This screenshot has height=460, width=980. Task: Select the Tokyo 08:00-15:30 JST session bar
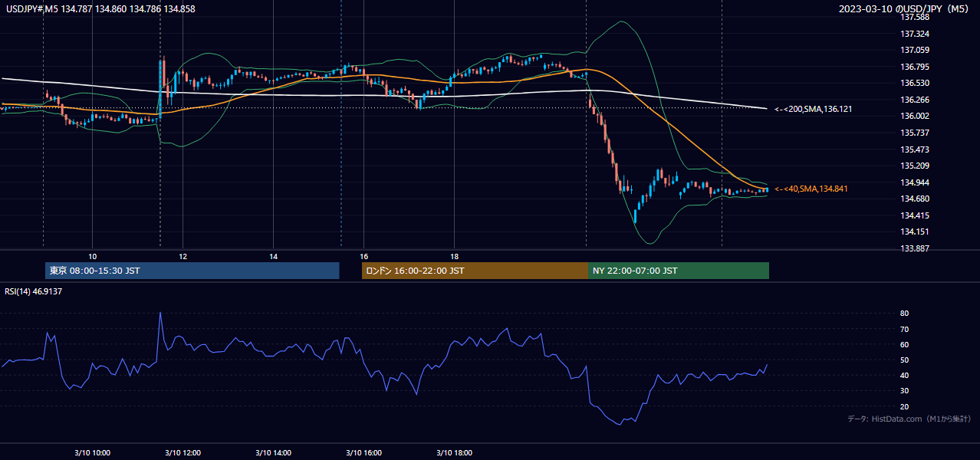192,271
